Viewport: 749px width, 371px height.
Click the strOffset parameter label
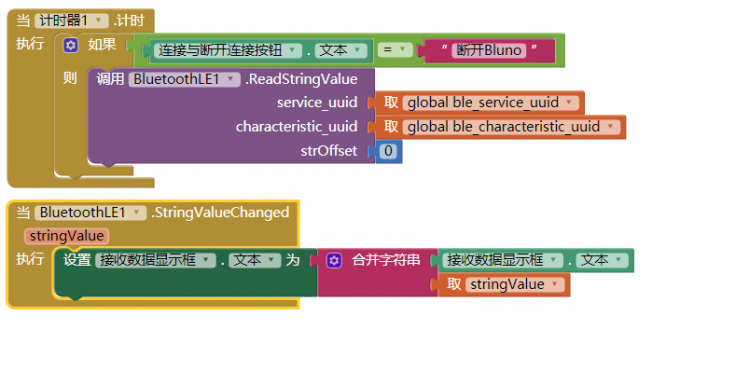coord(329,151)
